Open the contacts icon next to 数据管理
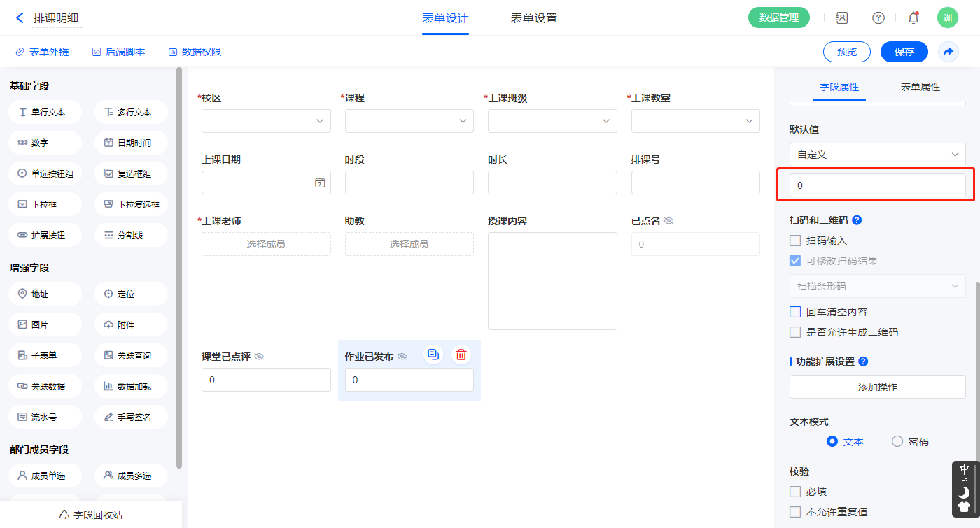 tap(842, 18)
